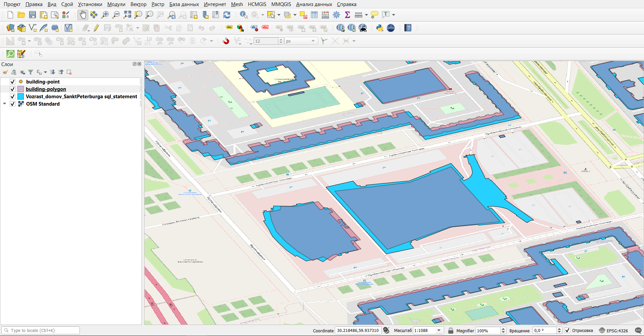
Task: Click the building-polygon purple color swatch
Action: (21, 89)
